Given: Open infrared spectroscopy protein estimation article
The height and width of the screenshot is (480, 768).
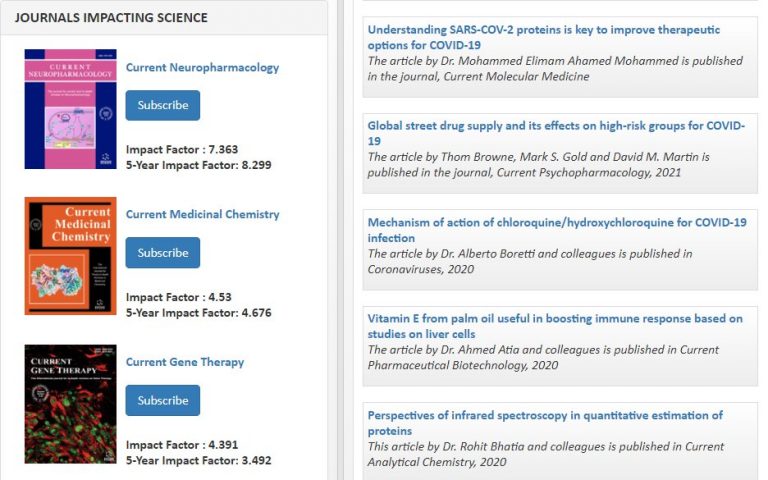Looking at the screenshot, I should point(545,422).
